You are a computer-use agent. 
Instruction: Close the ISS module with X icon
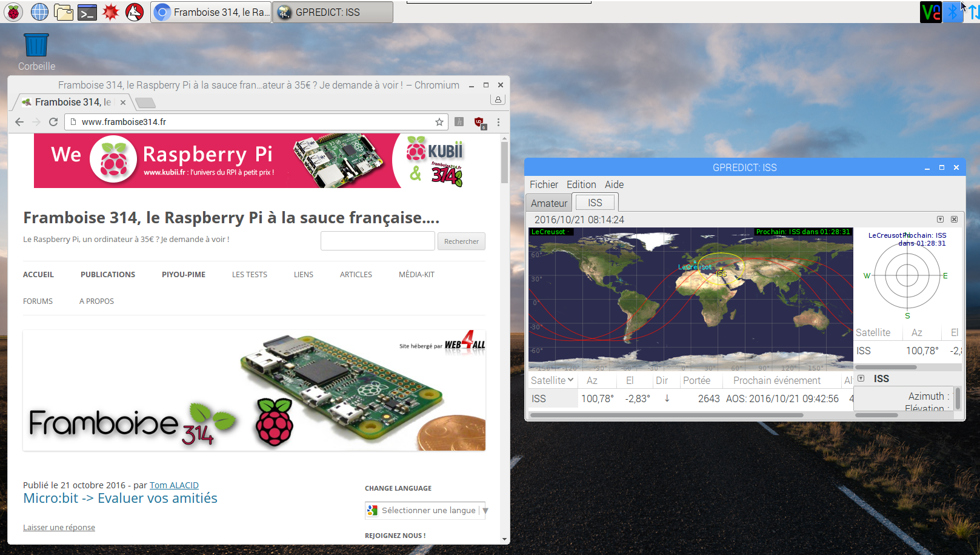coord(954,219)
